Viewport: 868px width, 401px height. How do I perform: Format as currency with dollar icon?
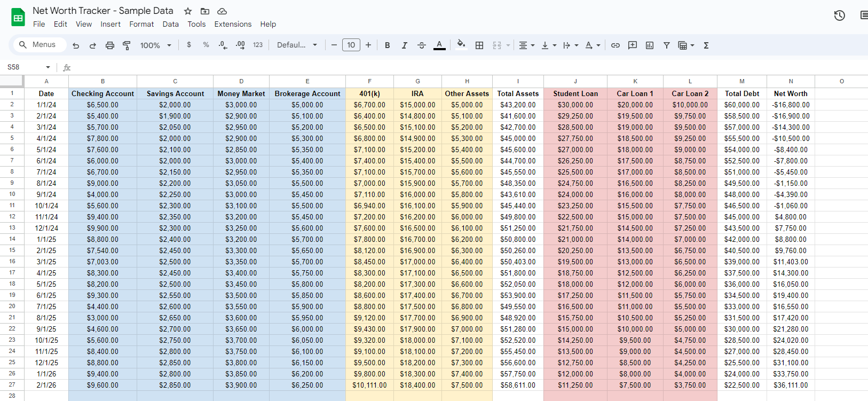pyautogui.click(x=189, y=45)
